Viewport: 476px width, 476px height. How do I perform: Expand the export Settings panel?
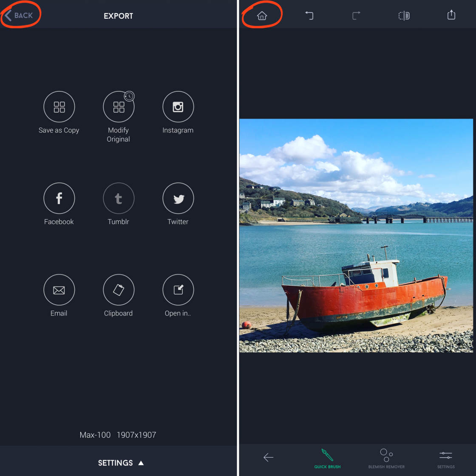(120, 463)
